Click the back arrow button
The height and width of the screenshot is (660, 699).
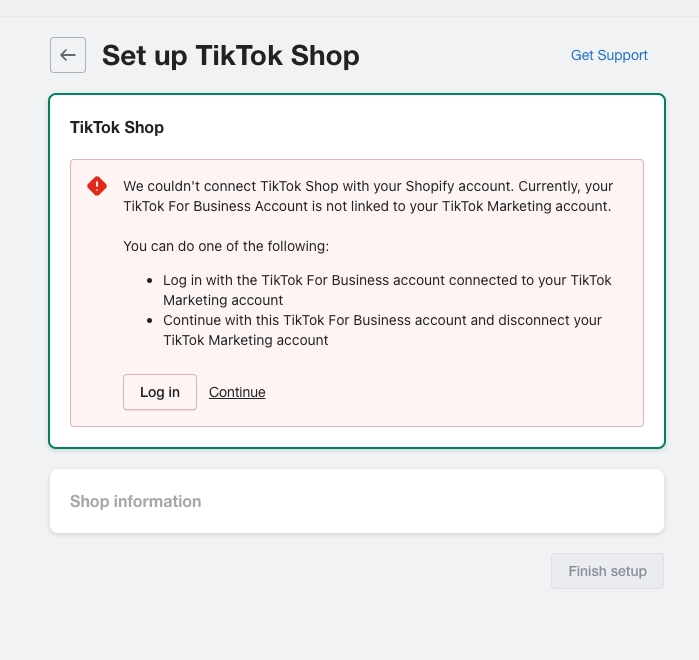tap(68, 55)
